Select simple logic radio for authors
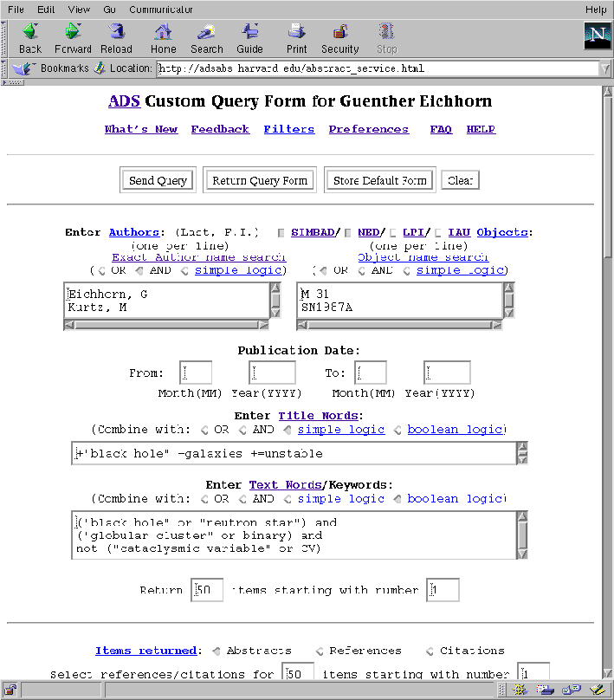 coord(184,270)
